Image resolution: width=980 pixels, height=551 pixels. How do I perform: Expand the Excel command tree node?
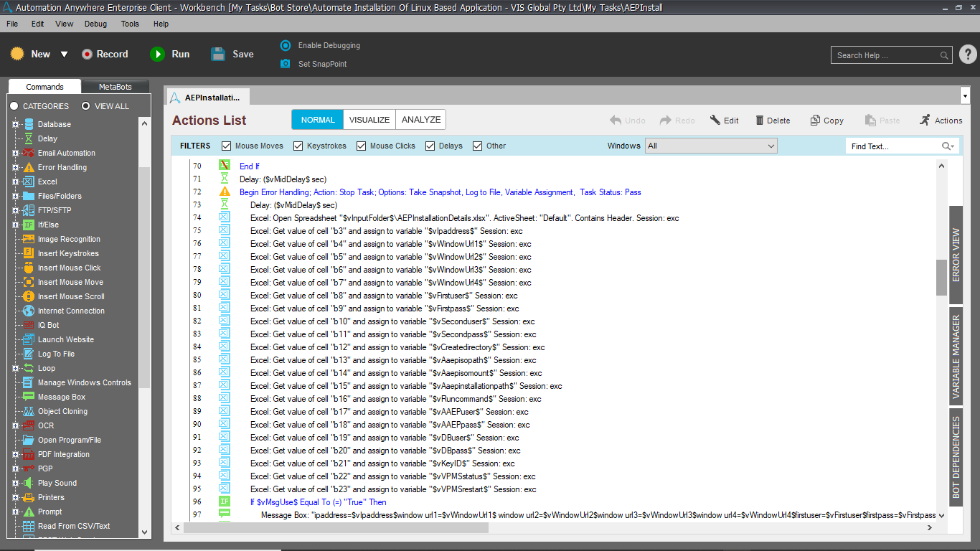click(15, 182)
